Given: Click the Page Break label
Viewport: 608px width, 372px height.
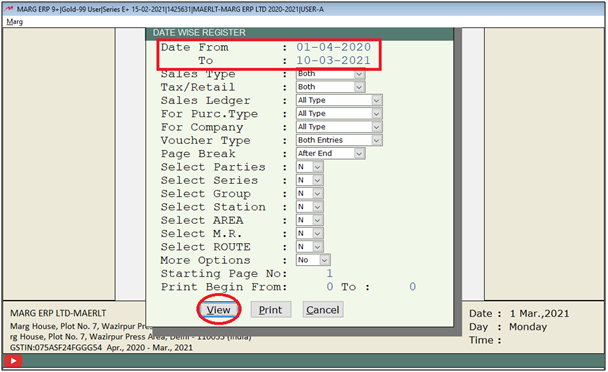Looking at the screenshot, I should coord(198,154).
